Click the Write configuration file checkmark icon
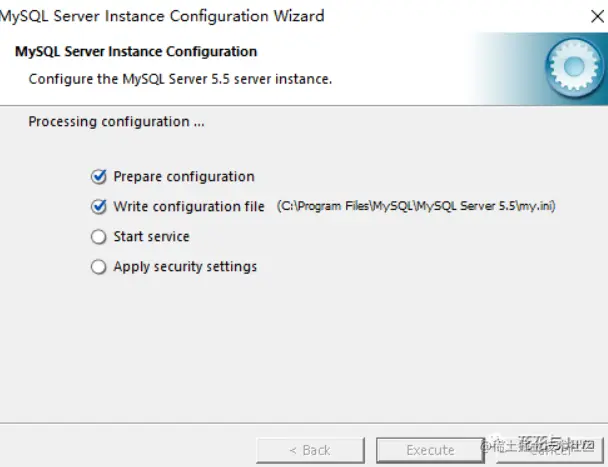 point(98,207)
